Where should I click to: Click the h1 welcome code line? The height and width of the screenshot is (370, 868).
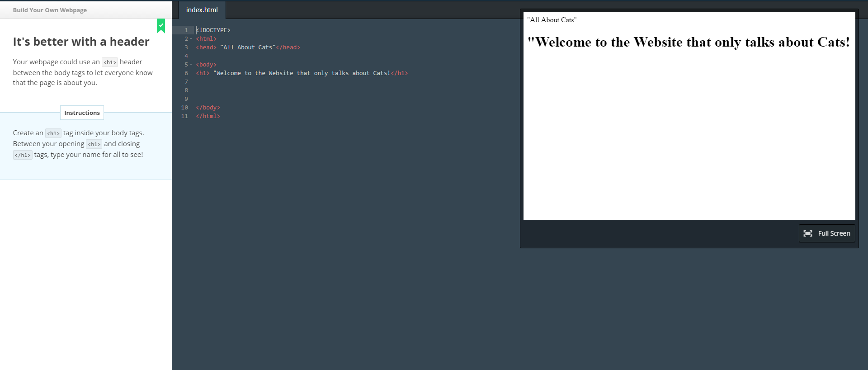[302, 73]
